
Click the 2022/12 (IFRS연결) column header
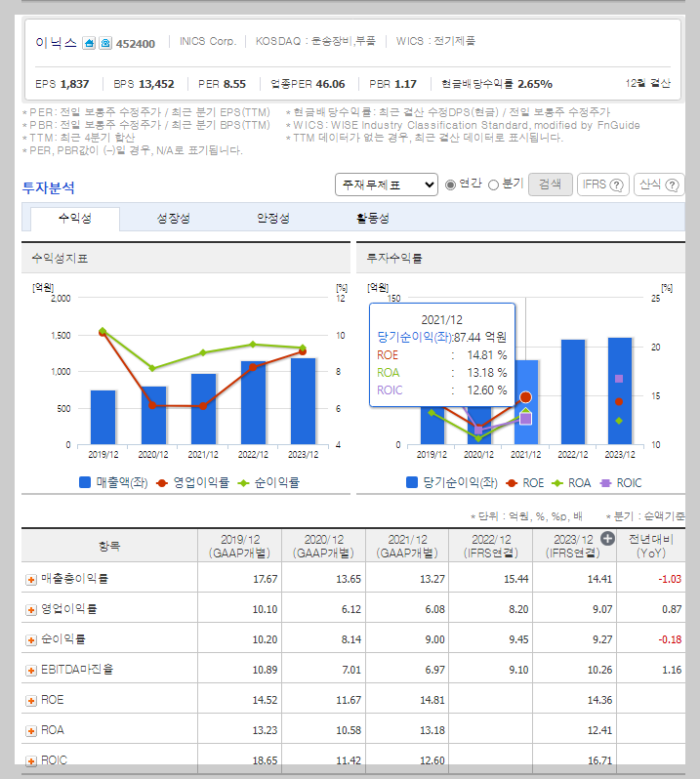(x=491, y=546)
